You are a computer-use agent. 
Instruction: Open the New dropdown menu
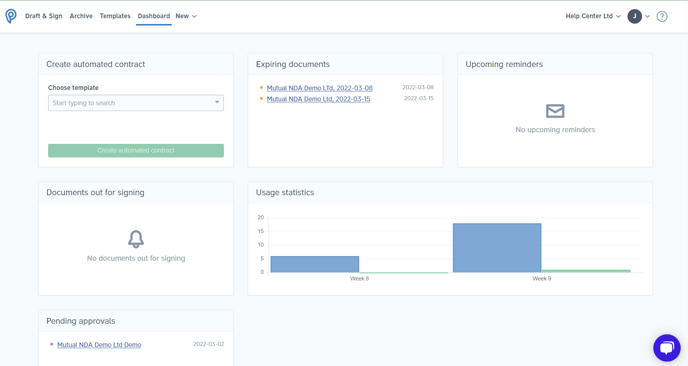(186, 16)
